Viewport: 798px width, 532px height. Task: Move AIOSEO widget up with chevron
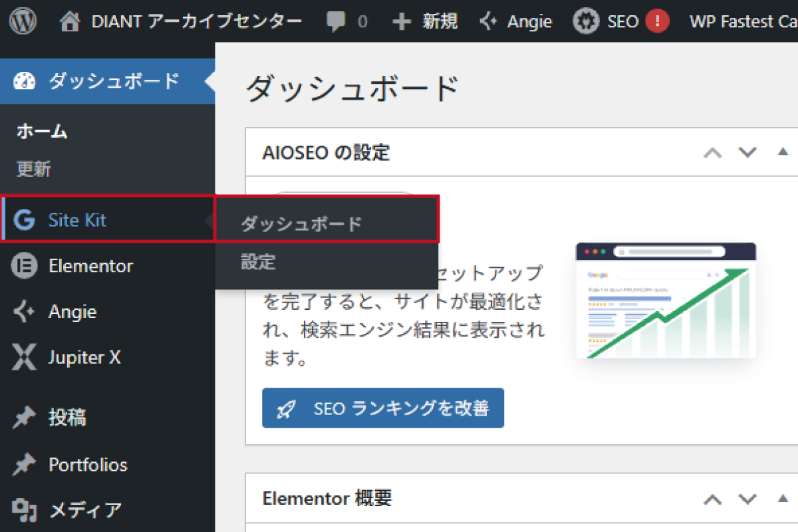712,152
